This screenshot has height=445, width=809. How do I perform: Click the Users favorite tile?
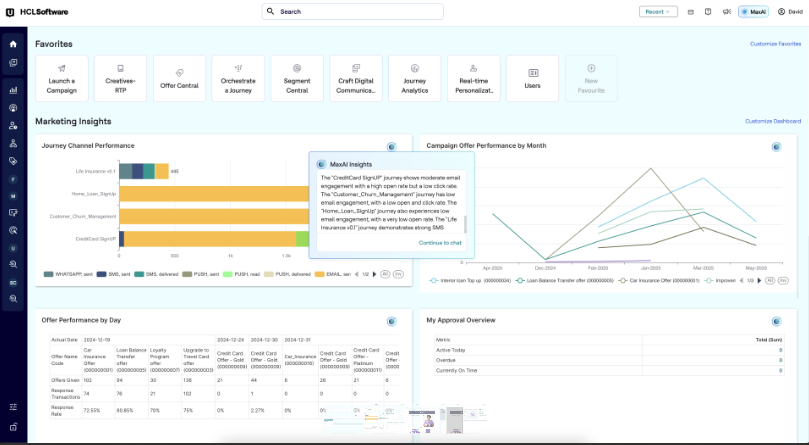point(533,78)
